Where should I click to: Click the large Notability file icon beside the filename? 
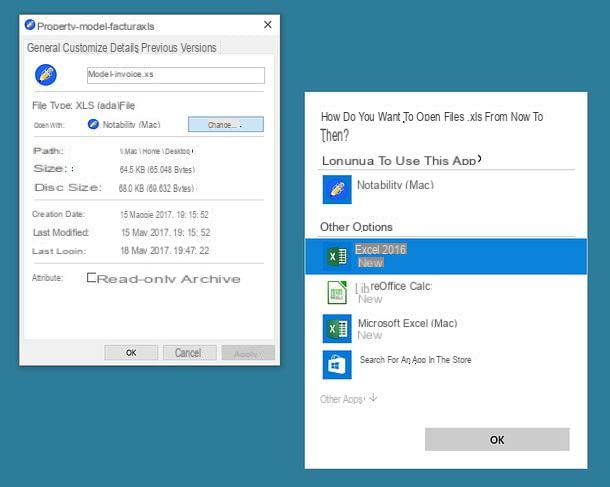click(x=46, y=75)
